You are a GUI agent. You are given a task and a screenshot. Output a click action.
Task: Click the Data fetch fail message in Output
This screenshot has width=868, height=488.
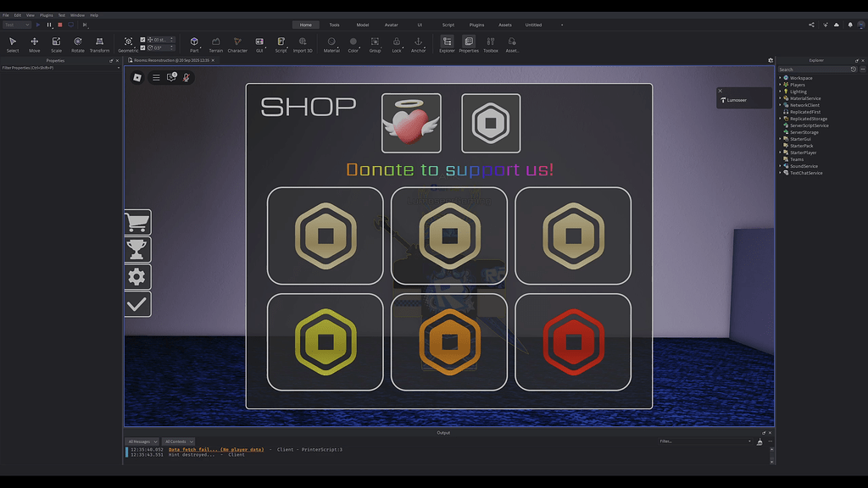[x=216, y=449]
